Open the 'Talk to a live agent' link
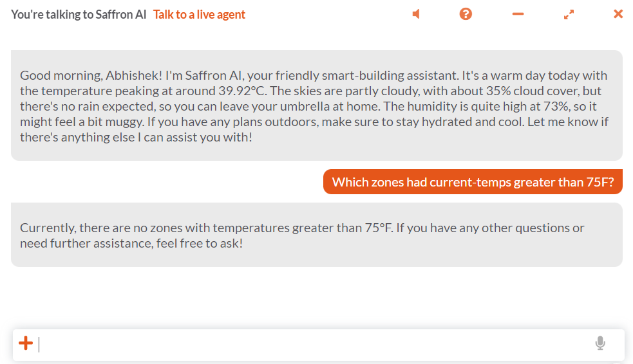 click(199, 15)
